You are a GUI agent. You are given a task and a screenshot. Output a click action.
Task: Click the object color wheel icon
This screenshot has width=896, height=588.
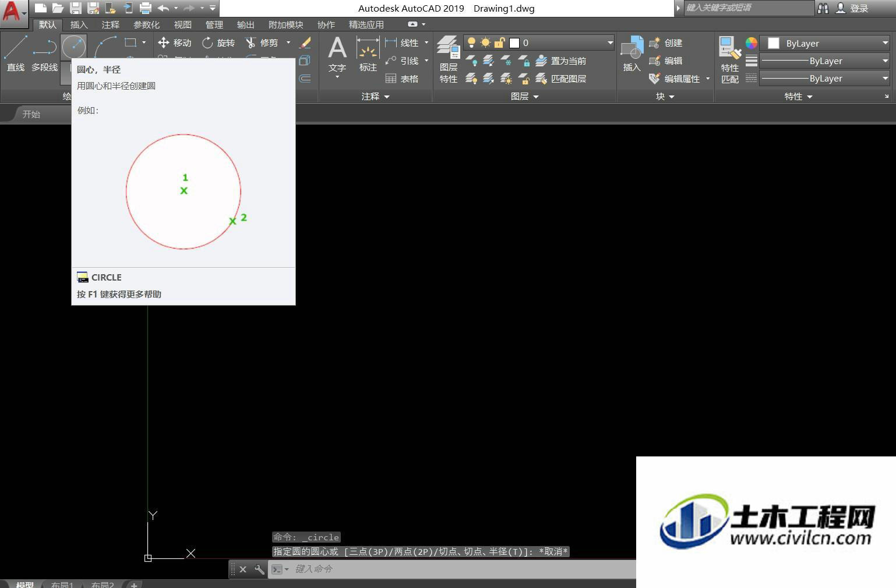751,42
